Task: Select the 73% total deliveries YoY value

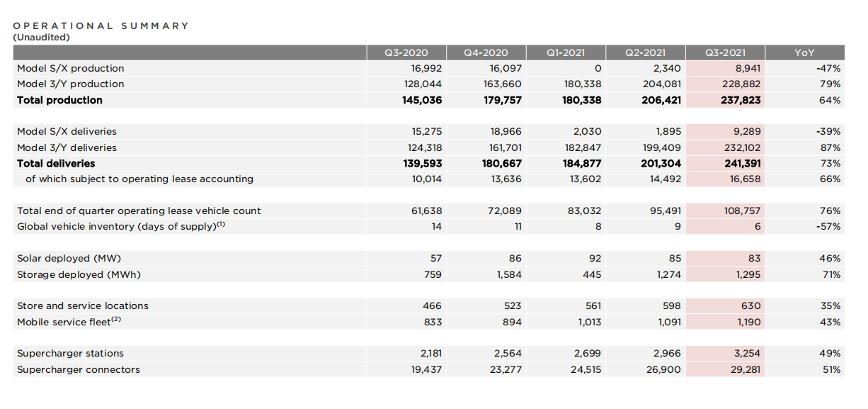Action: tap(832, 163)
